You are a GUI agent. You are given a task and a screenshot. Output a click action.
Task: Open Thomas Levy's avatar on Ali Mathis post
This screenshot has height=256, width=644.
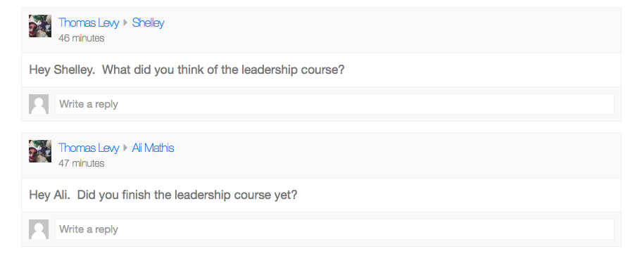[40, 151]
